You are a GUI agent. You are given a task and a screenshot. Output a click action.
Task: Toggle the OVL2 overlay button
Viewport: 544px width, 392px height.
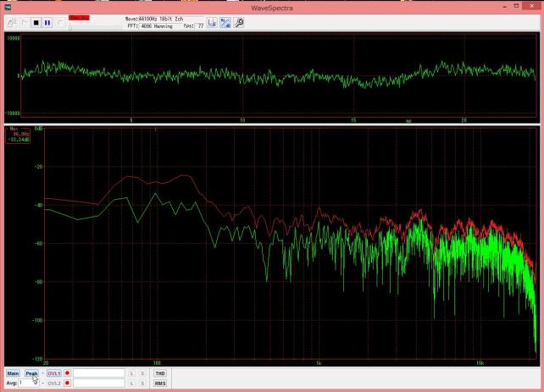(x=54, y=383)
